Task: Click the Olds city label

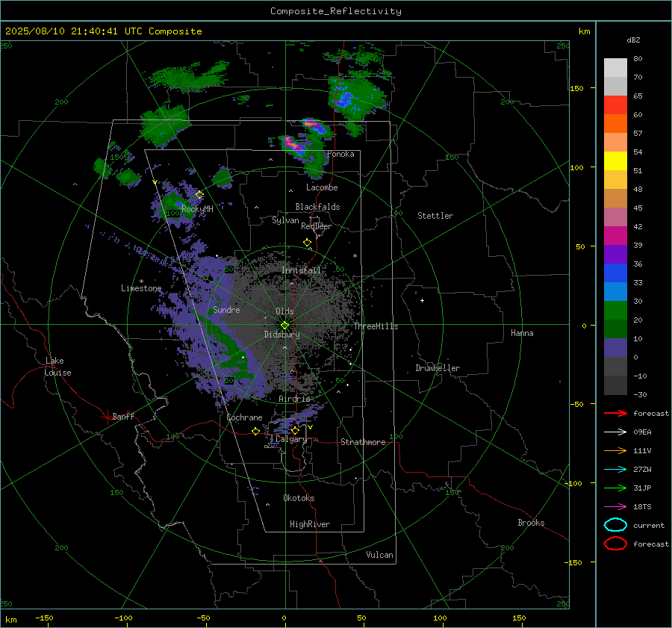Action: 284,311
